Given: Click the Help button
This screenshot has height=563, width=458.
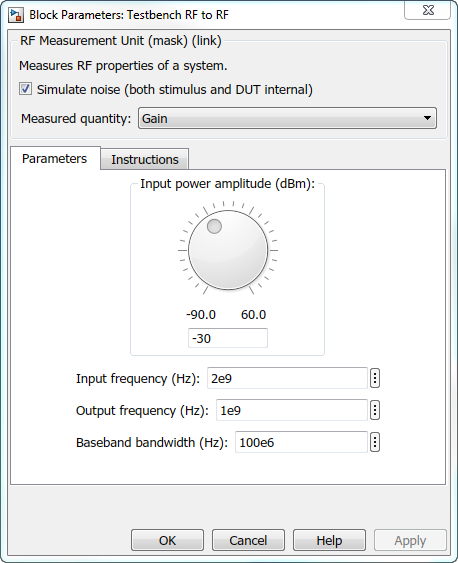Looking at the screenshot, I should click(329, 540).
